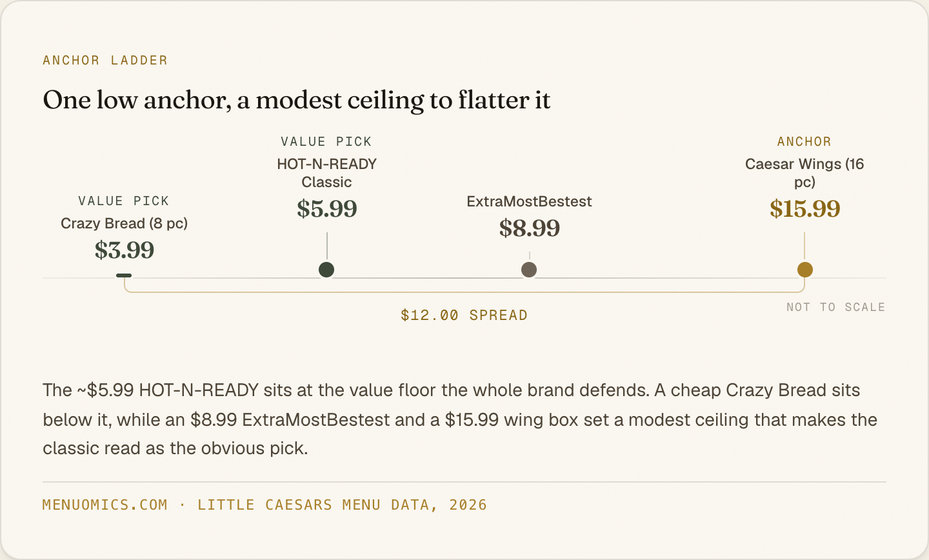Click the small Crazy Bread dash marker
929x560 pixels.
pos(124,275)
